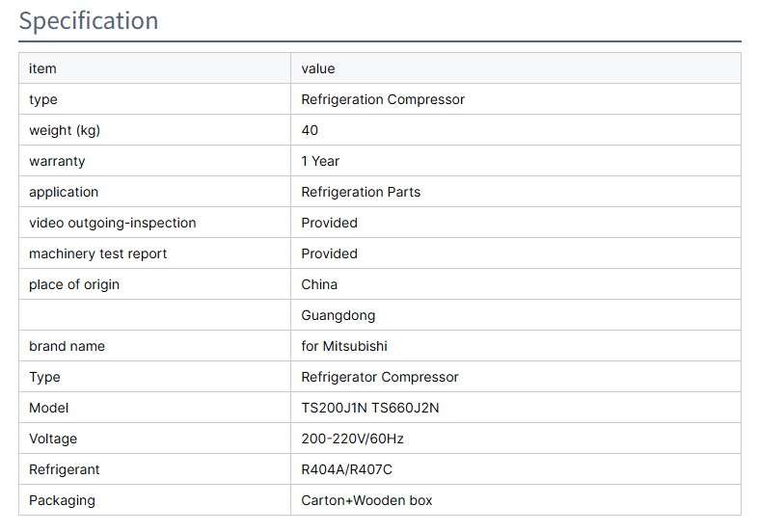Click the 'machinery test report' label
Image resolution: width=758 pixels, height=532 pixels.
pyautogui.click(x=97, y=253)
